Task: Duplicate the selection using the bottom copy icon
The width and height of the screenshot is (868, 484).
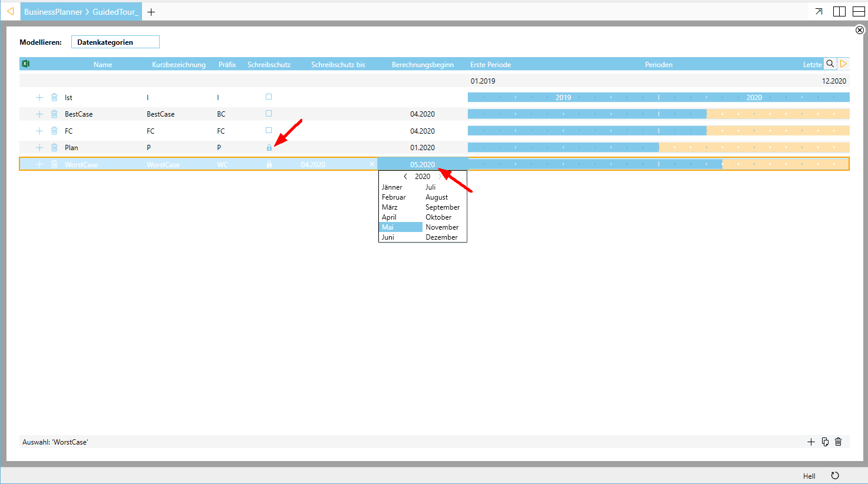Action: (x=825, y=442)
